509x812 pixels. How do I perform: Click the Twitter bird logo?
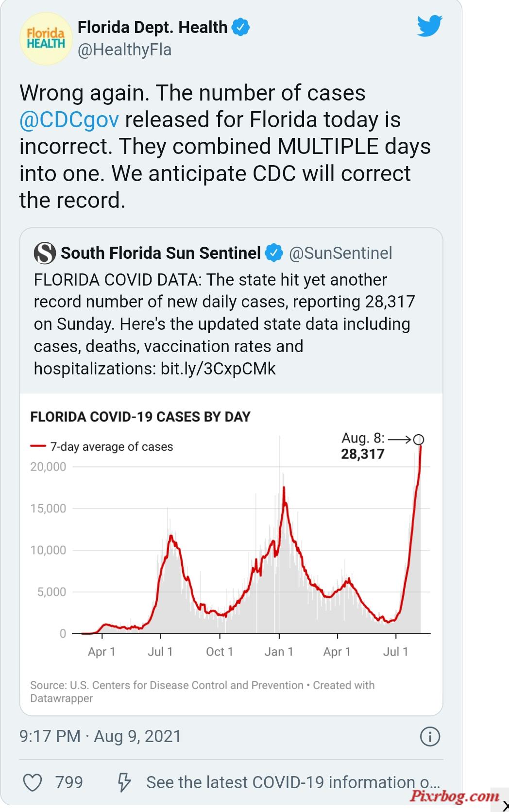[x=429, y=26]
